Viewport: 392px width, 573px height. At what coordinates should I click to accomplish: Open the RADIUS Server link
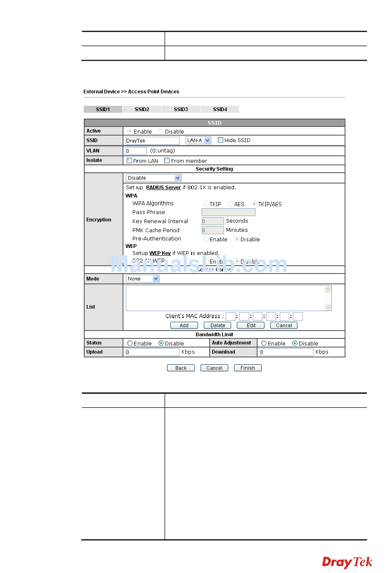pos(163,188)
